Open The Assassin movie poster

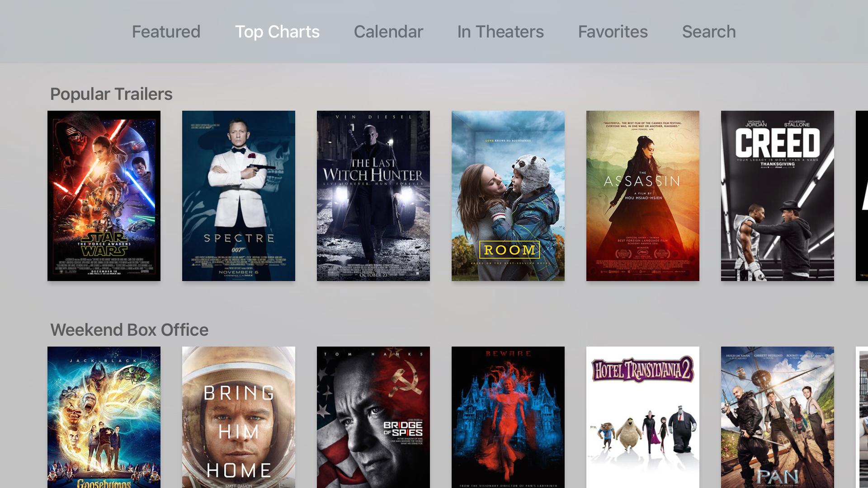click(x=643, y=196)
